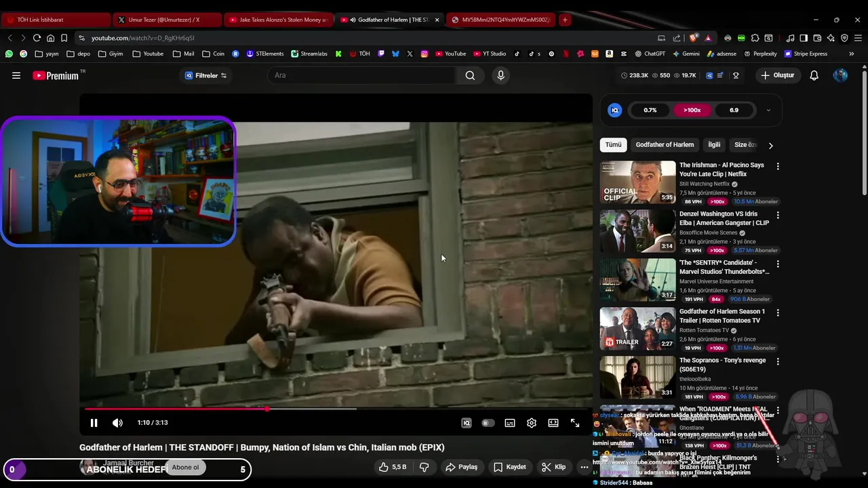Reload the page
Viewport: 868px width, 488px height.
click(37, 38)
